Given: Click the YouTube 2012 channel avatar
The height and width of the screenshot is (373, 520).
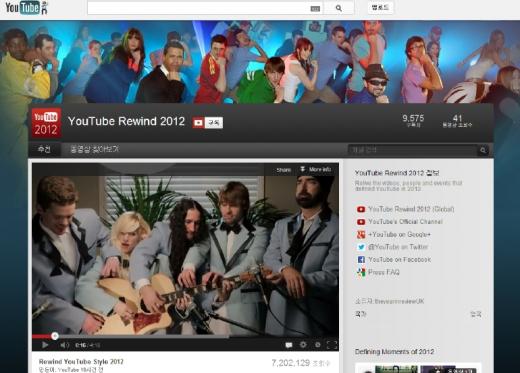Looking at the screenshot, I should [46, 123].
